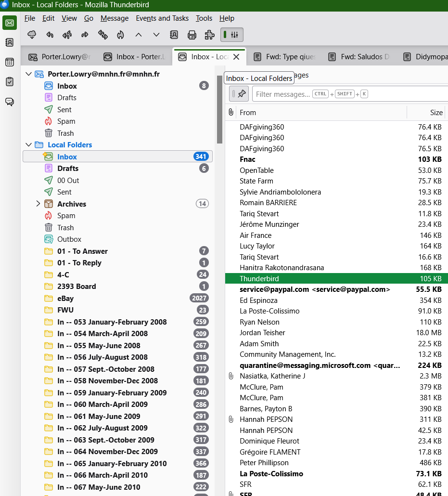Click the Redirect double-arrow toolbar icon
This screenshot has height=496, width=448.
tap(103, 35)
